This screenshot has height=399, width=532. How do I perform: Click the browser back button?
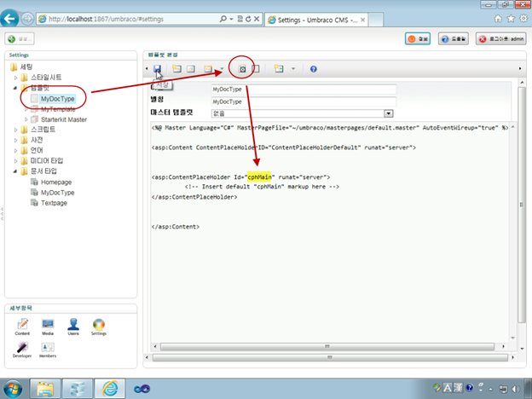10,18
